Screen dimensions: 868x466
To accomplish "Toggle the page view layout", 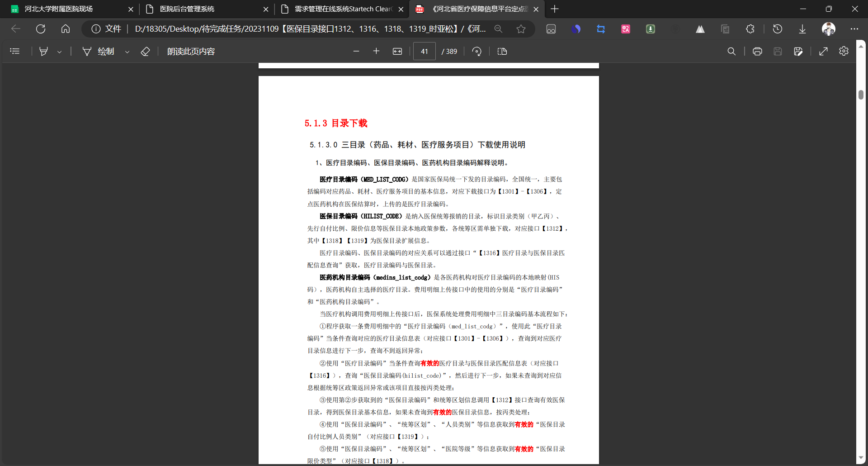I will coord(502,51).
